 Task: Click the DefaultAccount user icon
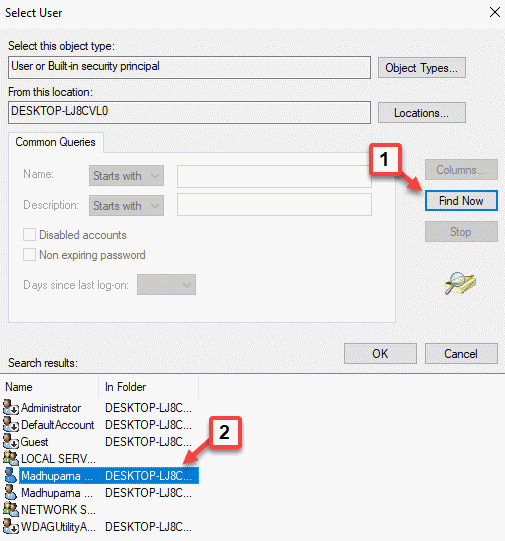pyautogui.click(x=11, y=424)
